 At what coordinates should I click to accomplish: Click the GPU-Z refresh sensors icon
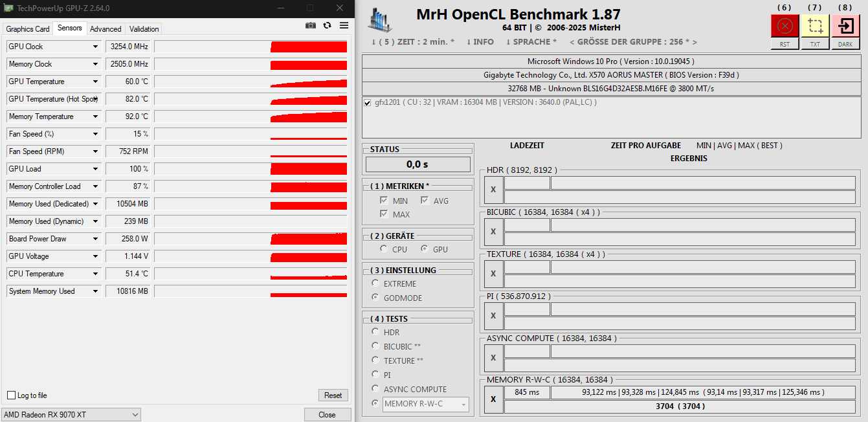(328, 25)
